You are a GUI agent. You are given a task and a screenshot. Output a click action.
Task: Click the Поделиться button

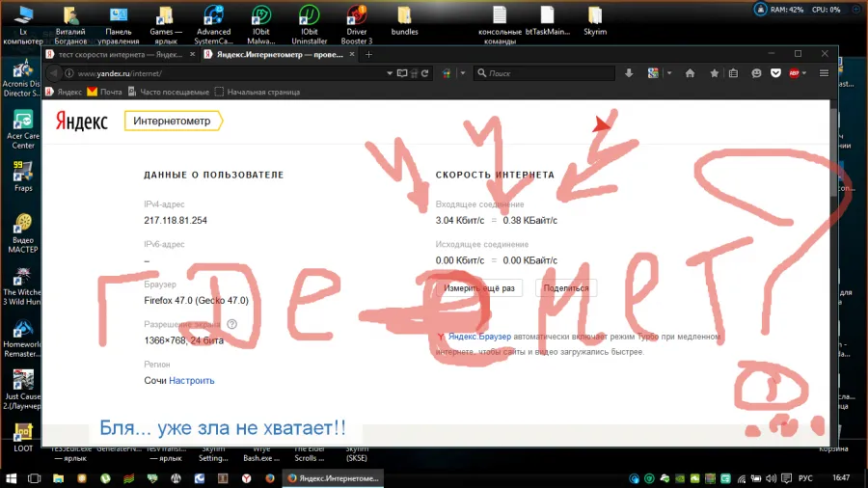click(x=566, y=288)
